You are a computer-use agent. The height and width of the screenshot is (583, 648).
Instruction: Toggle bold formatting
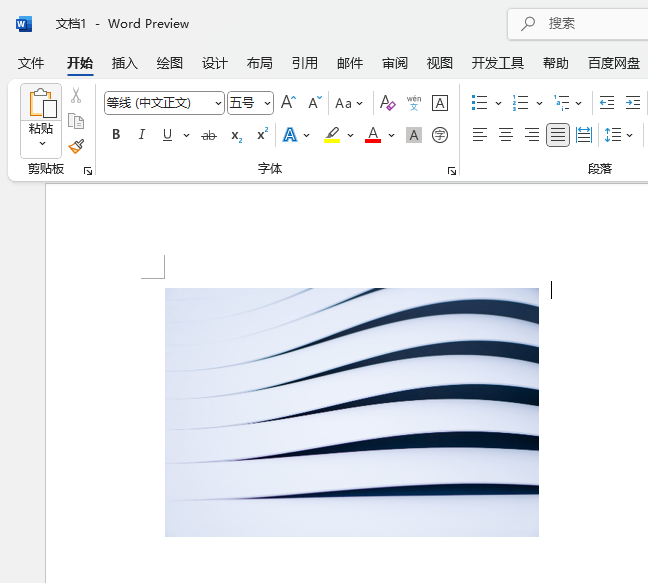(x=116, y=135)
